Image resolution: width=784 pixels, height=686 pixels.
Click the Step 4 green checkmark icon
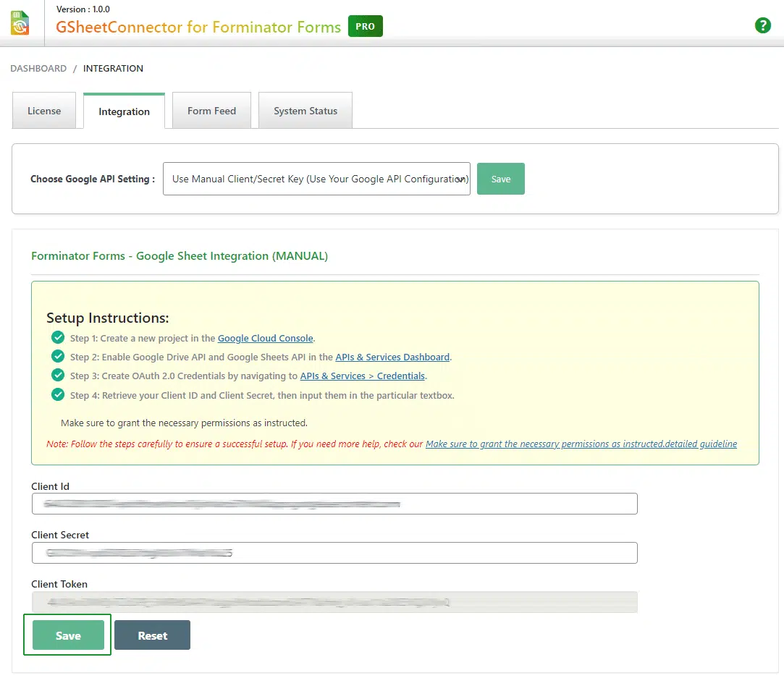58,394
